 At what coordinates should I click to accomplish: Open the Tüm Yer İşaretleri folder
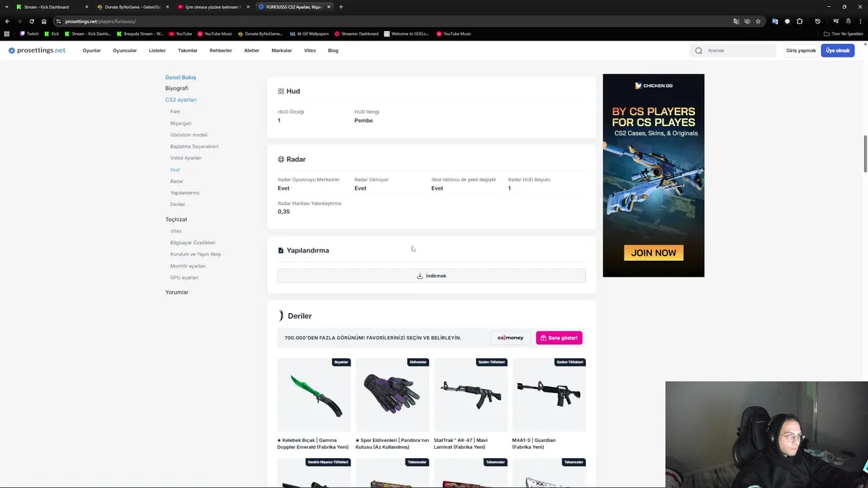click(844, 34)
